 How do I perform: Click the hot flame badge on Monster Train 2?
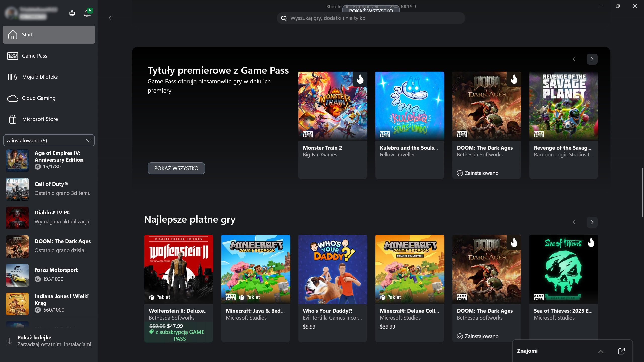point(360,79)
